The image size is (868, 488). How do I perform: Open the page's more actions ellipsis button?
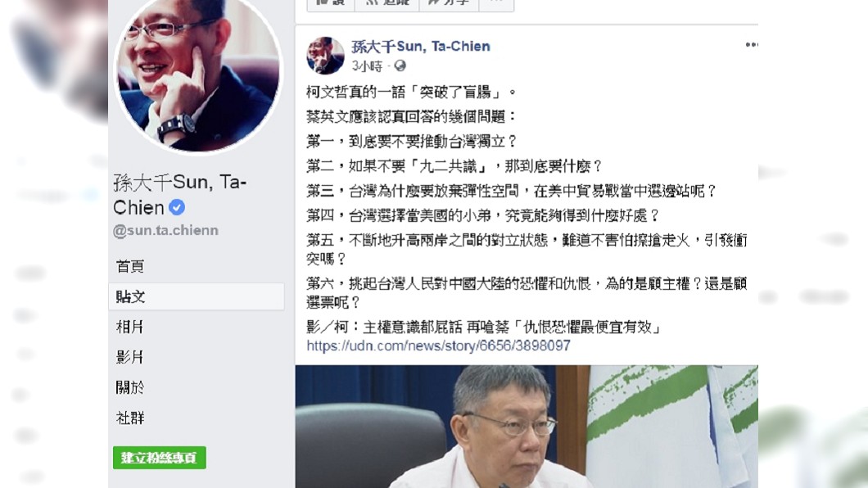(496, 4)
